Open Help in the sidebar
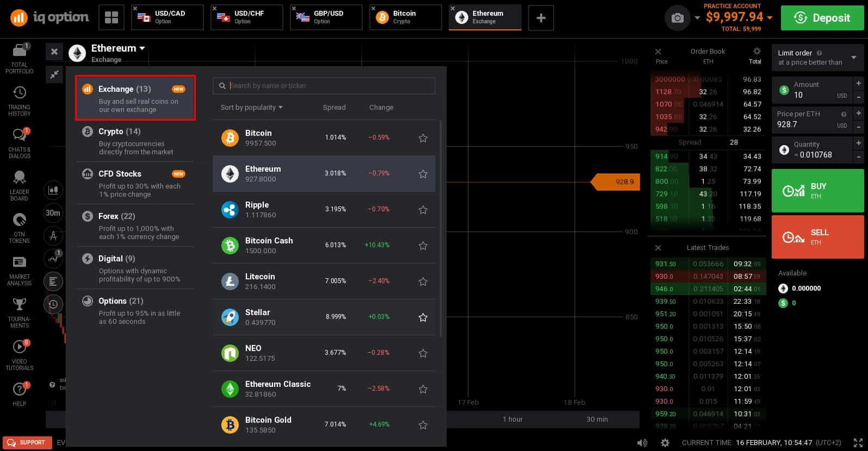 tap(20, 395)
